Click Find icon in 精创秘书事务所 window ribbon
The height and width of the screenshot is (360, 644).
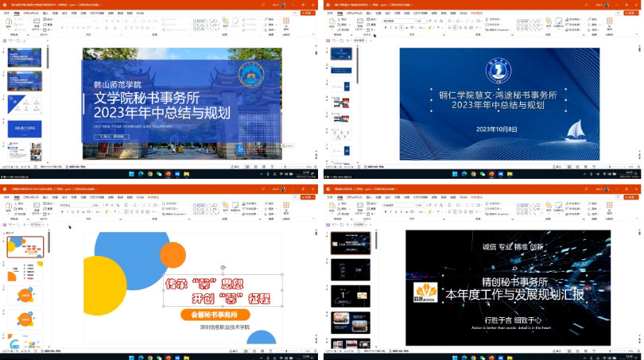(x=592, y=203)
